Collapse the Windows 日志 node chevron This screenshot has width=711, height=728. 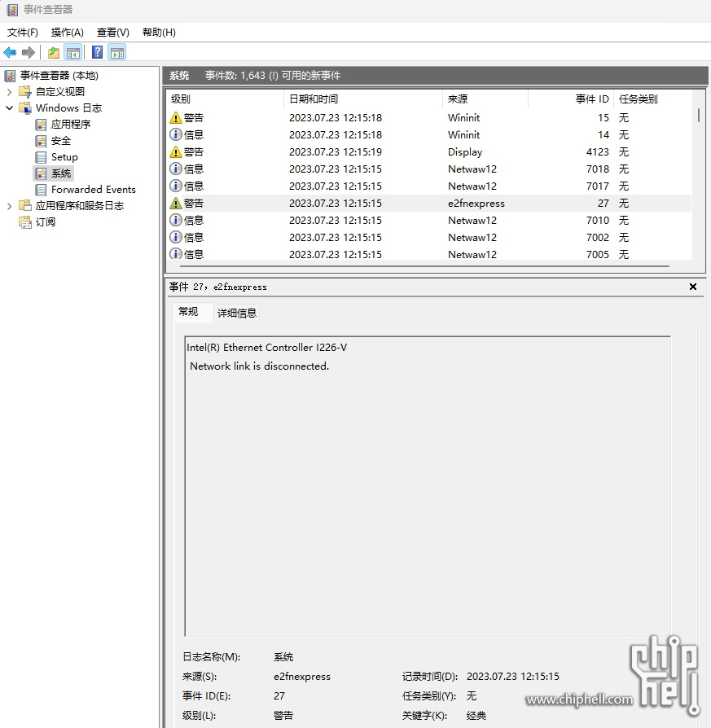9,107
